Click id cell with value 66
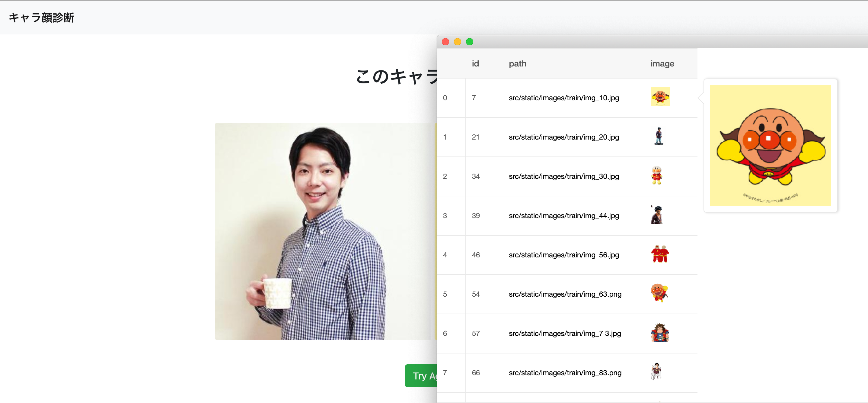 (475, 373)
